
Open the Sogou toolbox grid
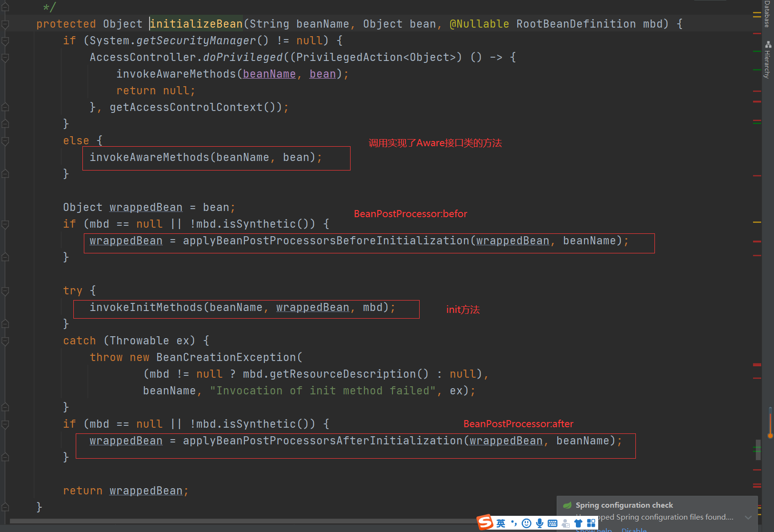(591, 523)
